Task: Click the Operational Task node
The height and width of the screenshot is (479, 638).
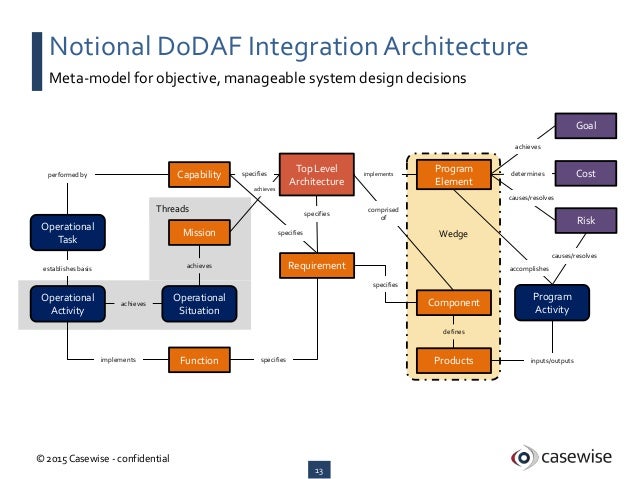Action: 68,232
